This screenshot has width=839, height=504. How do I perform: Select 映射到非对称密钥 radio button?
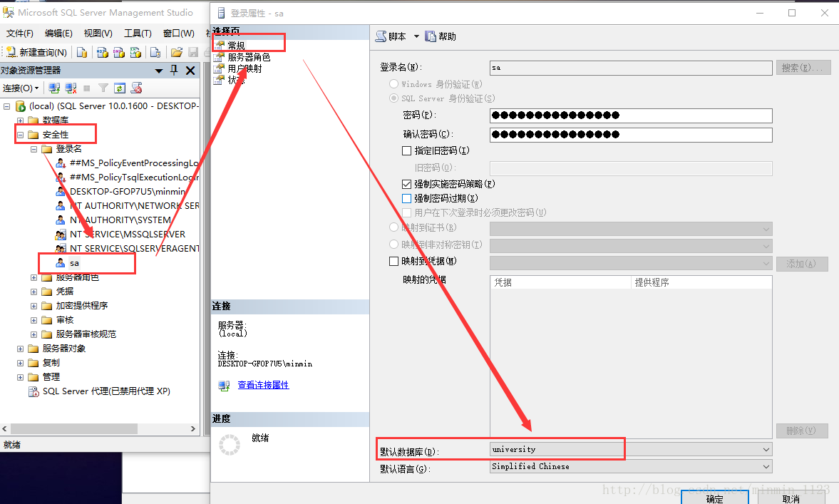(393, 244)
